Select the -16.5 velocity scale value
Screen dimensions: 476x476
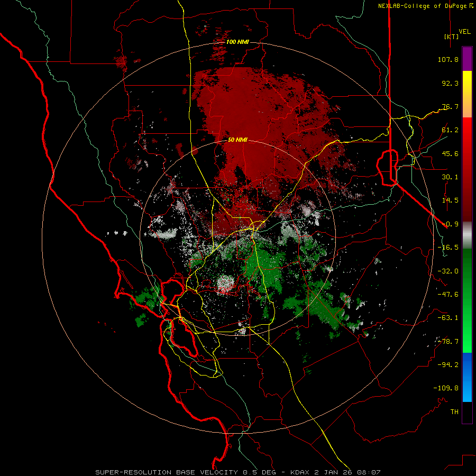pos(448,248)
